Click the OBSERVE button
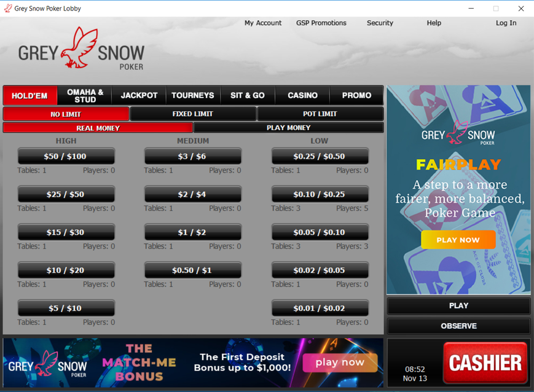 458,326
